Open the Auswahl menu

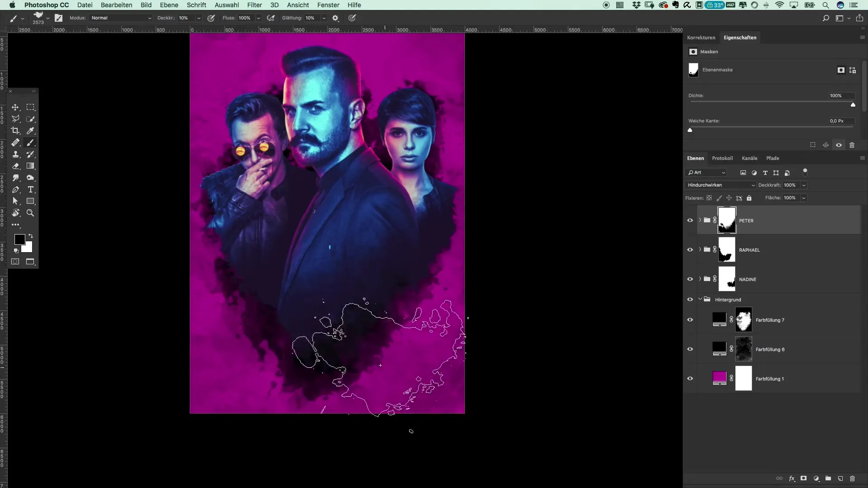pyautogui.click(x=226, y=5)
